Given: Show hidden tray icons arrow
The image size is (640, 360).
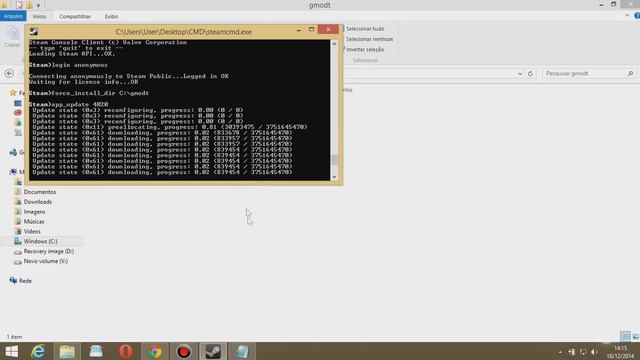Looking at the screenshot, I should [x=560, y=352].
